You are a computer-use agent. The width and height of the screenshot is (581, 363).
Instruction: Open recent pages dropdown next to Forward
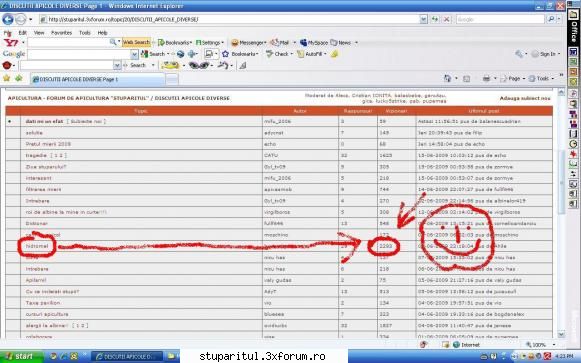pos(31,19)
